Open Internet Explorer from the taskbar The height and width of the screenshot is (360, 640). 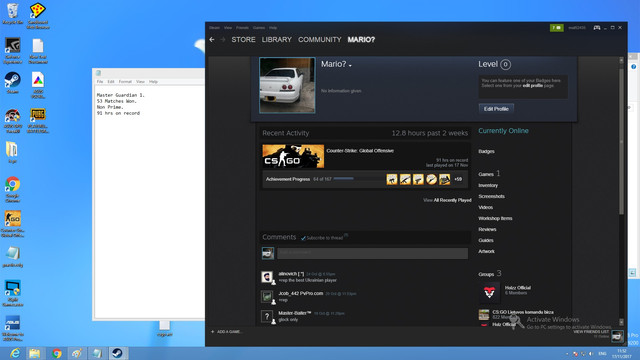click(15, 353)
